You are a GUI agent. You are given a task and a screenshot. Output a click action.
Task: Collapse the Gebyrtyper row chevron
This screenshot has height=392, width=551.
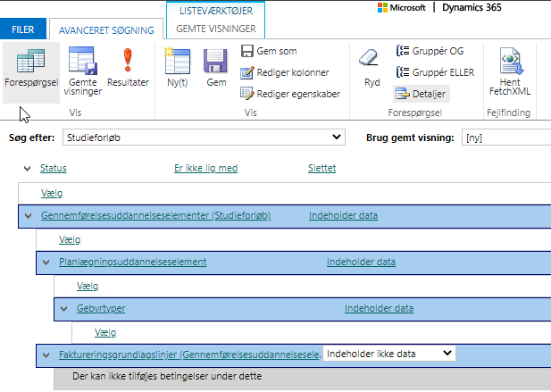[x=64, y=309]
